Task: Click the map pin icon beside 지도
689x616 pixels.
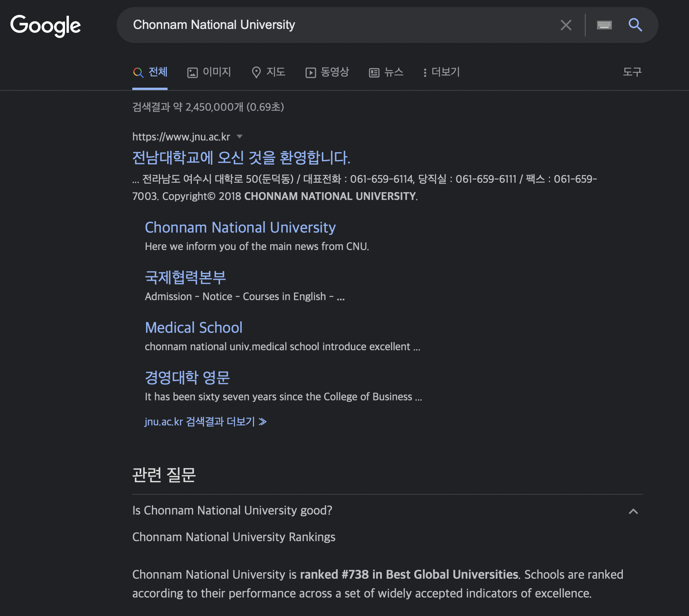Action: pyautogui.click(x=256, y=73)
